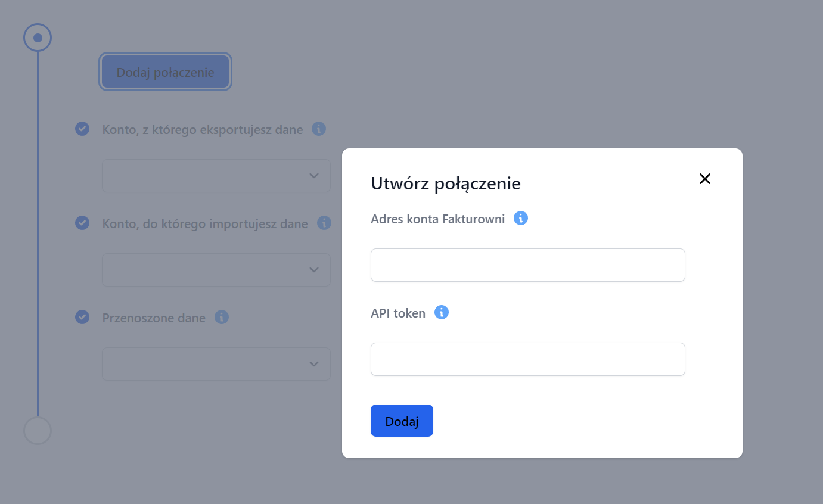Click the vertical stepper progress line
Viewport: 823px width, 504px height.
[x=38, y=238]
